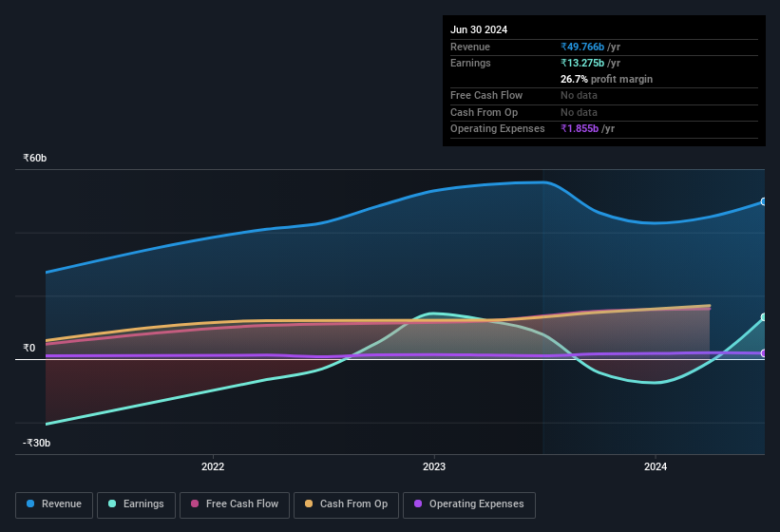The image size is (780, 532).
Task: Click the -₹30b y-axis label
Action: coord(36,443)
